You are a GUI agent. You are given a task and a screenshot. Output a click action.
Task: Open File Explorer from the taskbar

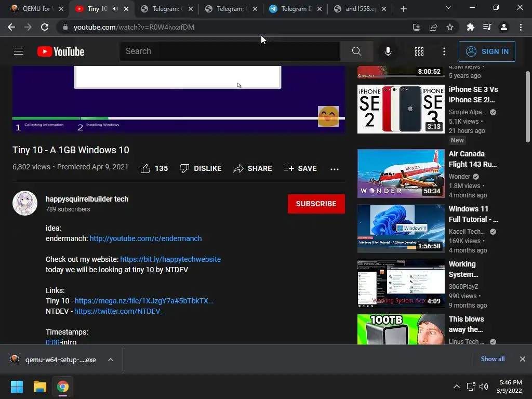point(39,387)
